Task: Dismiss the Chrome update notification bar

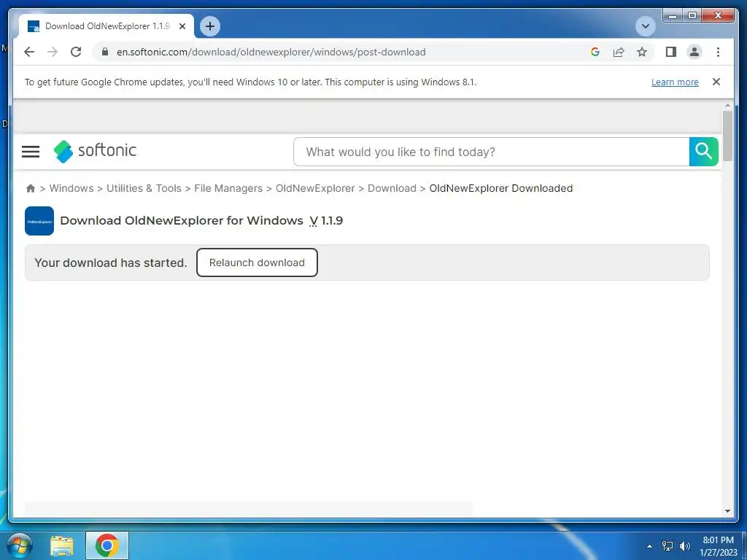Action: (716, 82)
